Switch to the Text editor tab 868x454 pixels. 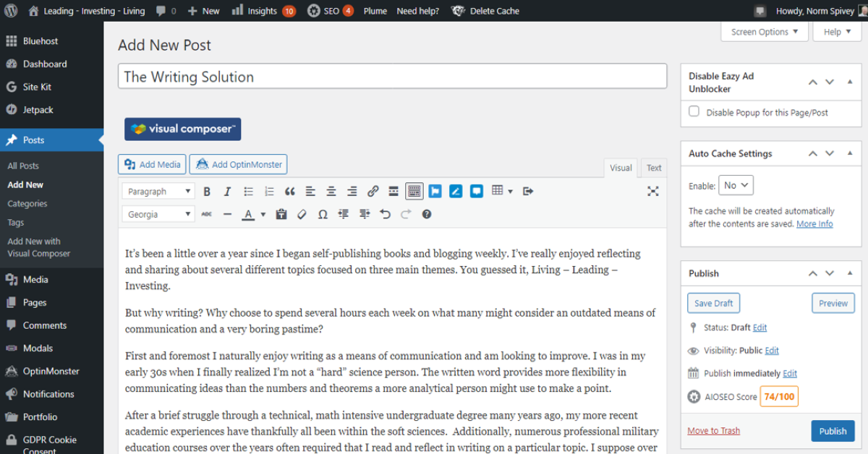(x=653, y=168)
